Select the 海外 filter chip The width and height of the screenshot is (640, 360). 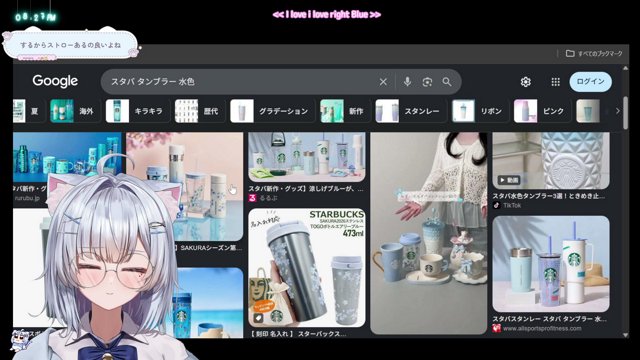tap(75, 111)
